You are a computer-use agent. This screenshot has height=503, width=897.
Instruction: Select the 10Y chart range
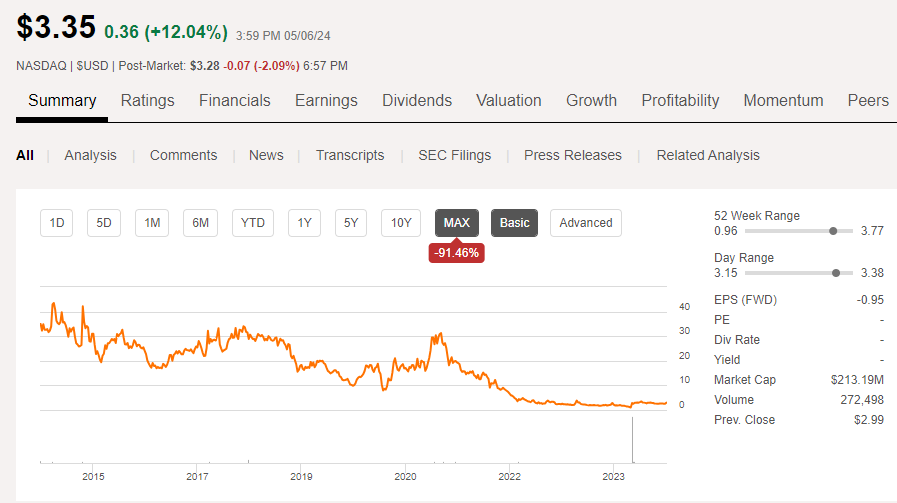click(401, 222)
